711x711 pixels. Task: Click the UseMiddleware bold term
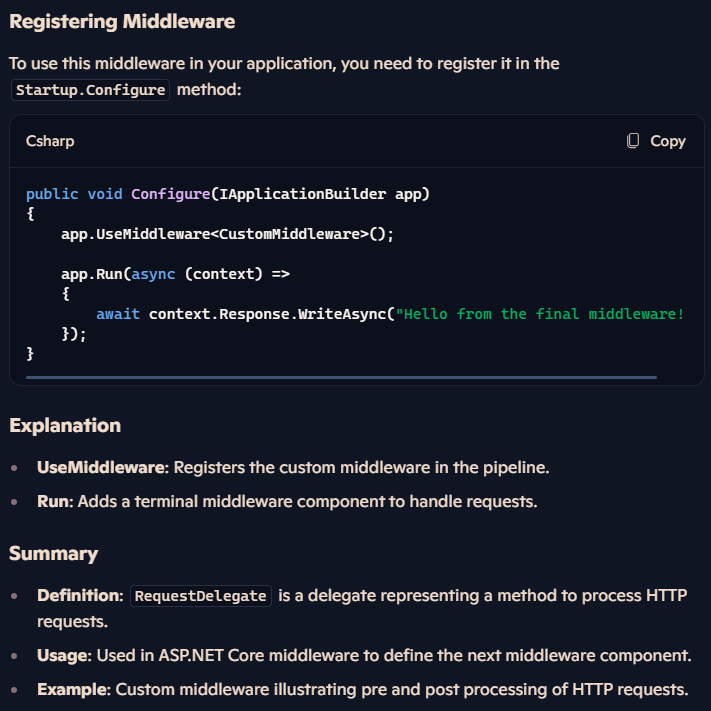coord(102,468)
